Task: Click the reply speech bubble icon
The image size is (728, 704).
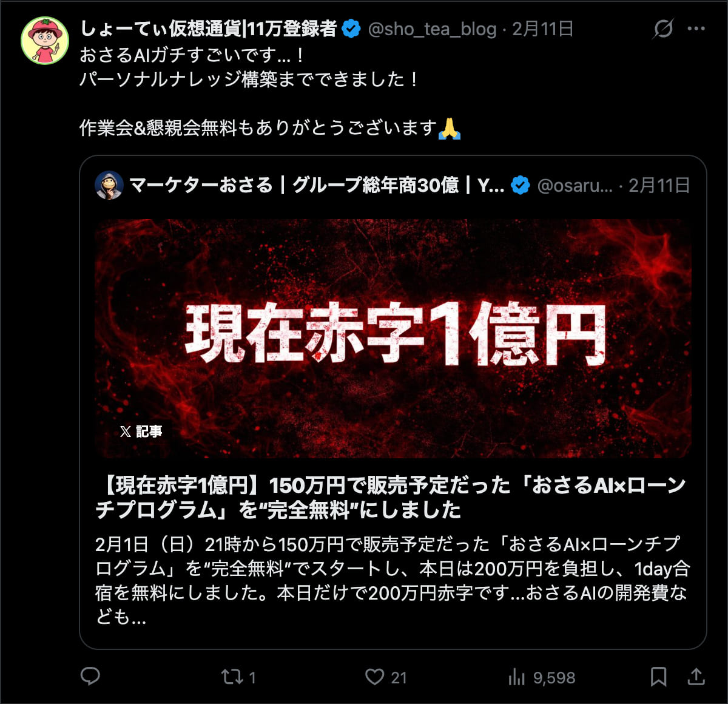Action: point(90,676)
